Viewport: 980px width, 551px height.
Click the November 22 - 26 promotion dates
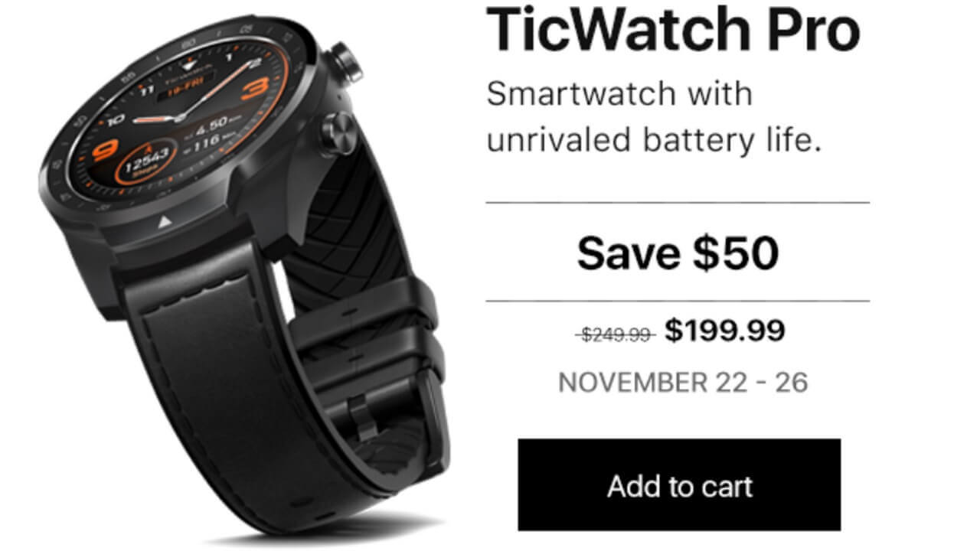click(x=683, y=382)
